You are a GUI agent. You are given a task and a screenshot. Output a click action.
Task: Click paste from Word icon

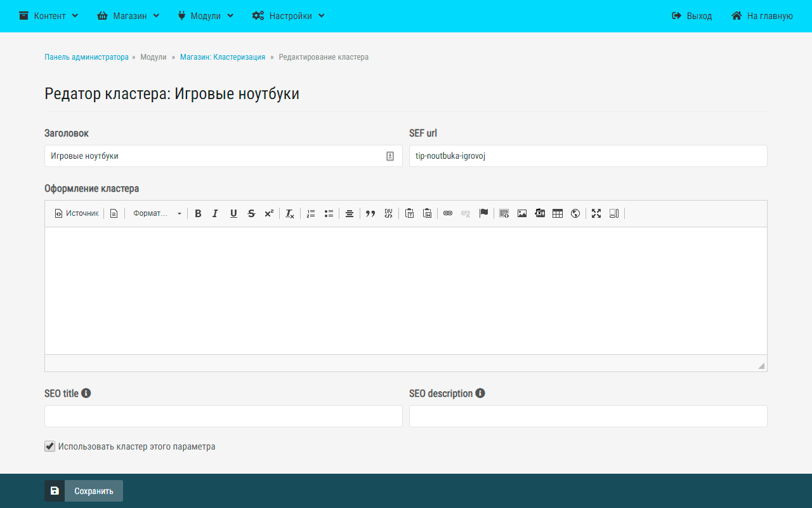click(427, 213)
